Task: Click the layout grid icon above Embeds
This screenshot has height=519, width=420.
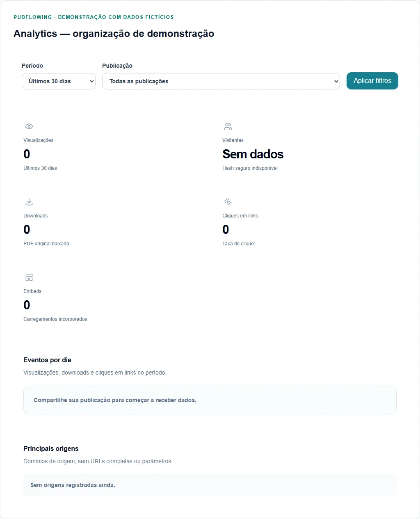Action: click(29, 277)
